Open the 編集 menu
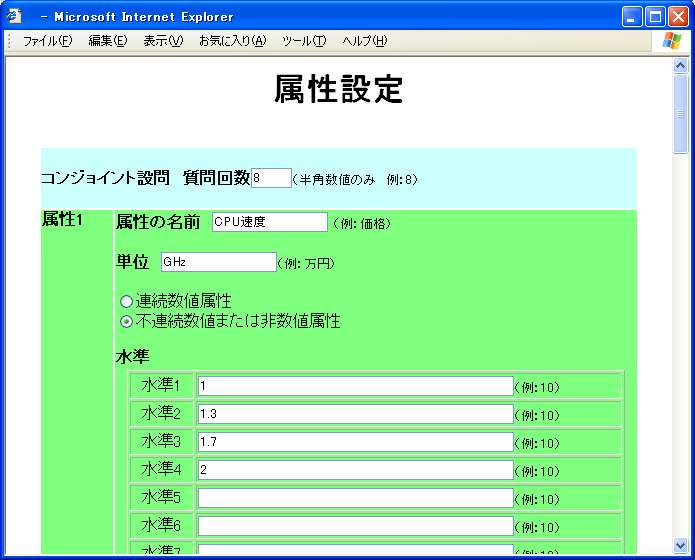The height and width of the screenshot is (560, 695). (107, 41)
